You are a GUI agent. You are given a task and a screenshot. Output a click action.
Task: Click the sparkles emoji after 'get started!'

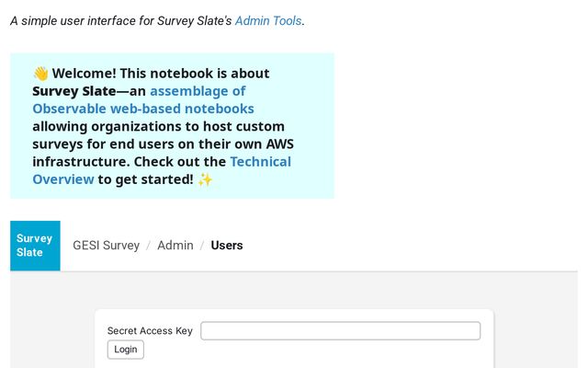pos(205,179)
